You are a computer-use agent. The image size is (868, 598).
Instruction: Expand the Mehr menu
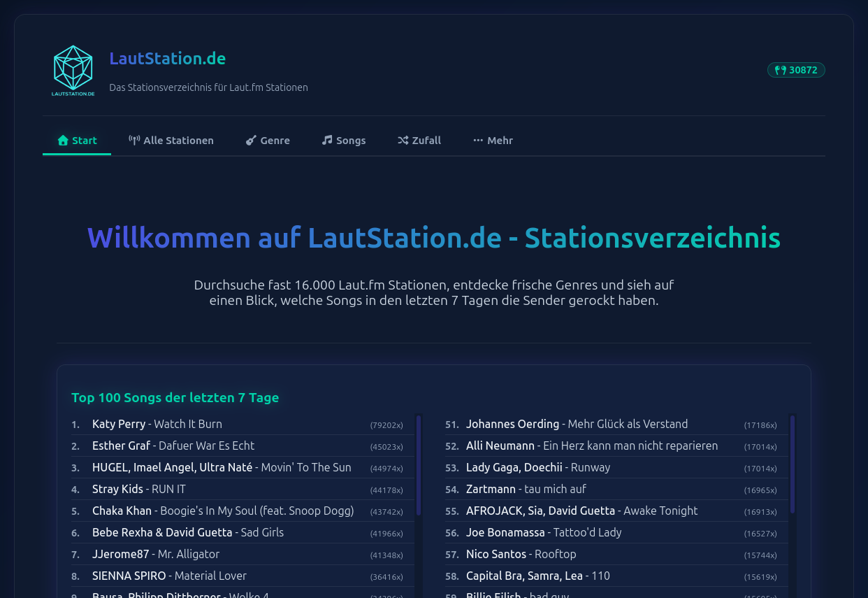[x=493, y=141]
